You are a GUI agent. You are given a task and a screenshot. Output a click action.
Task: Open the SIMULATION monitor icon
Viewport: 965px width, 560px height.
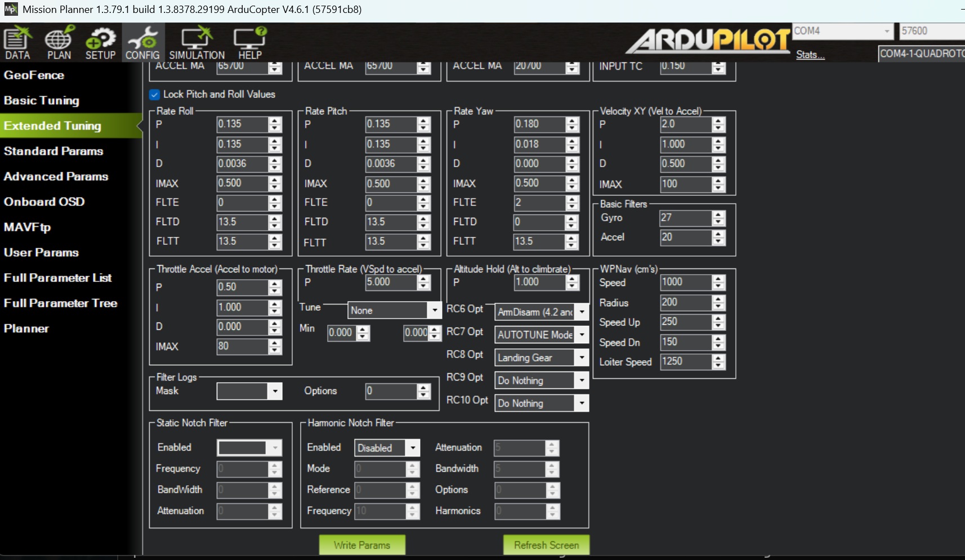point(196,43)
